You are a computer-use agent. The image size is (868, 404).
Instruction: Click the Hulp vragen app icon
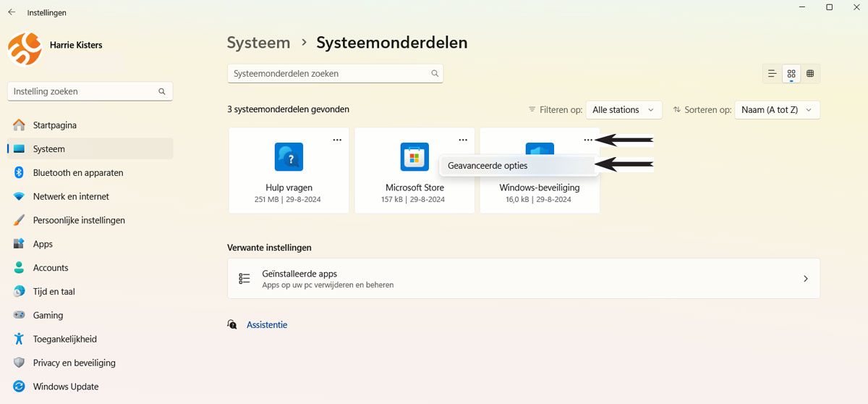(289, 157)
